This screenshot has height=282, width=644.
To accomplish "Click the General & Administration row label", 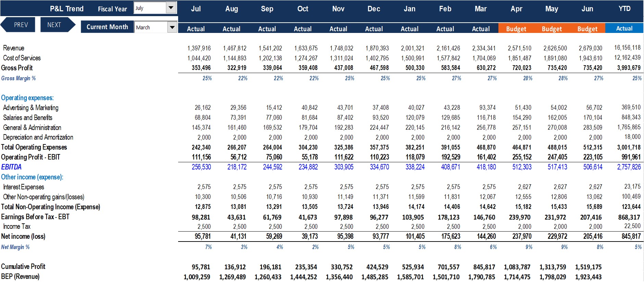I will (x=32, y=128).
